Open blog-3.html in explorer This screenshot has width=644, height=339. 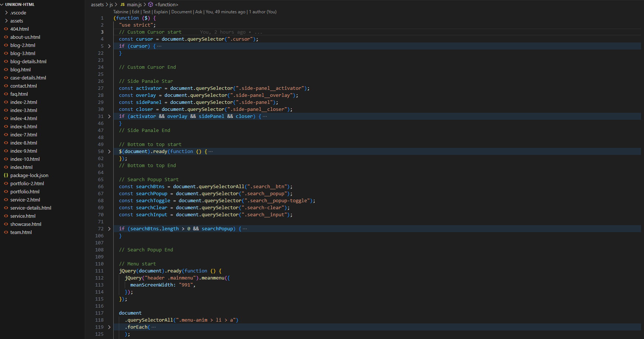point(23,53)
